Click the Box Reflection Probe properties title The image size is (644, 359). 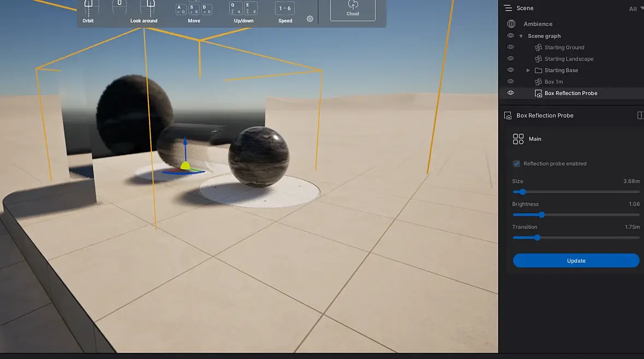[545, 115]
